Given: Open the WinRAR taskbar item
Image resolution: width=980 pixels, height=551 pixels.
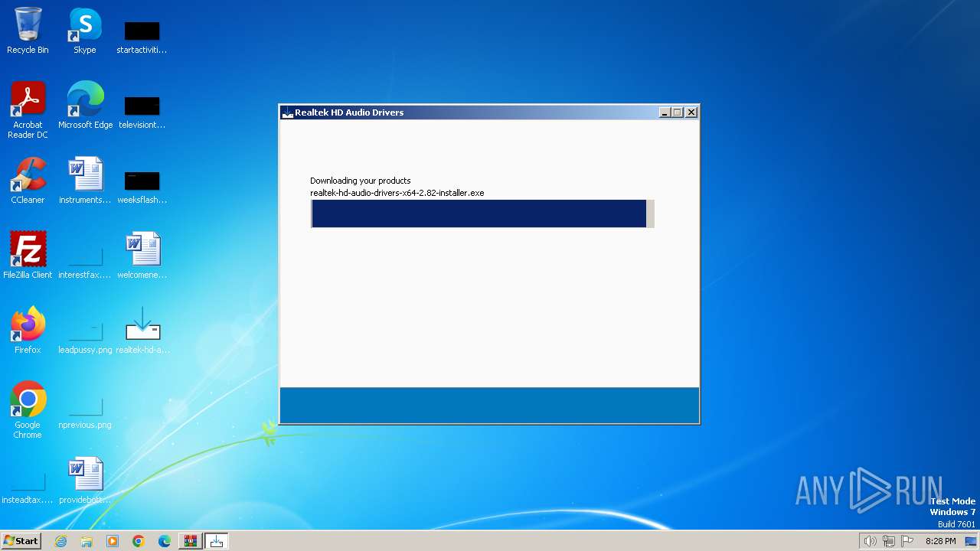Looking at the screenshot, I should 191,541.
